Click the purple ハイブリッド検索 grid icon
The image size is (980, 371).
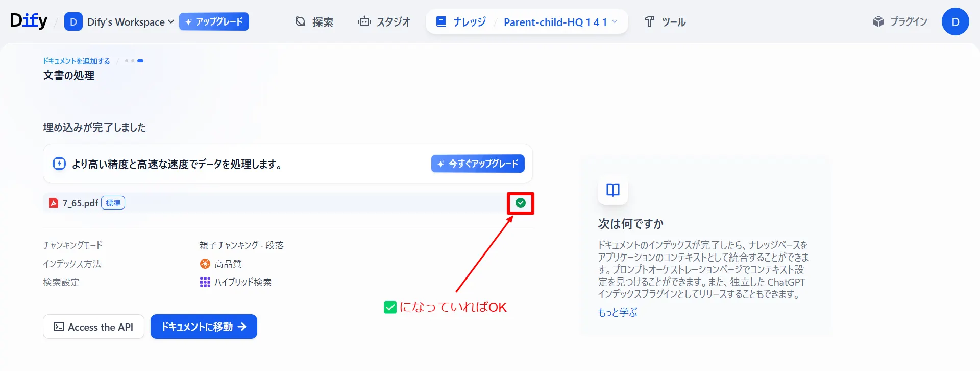(205, 282)
